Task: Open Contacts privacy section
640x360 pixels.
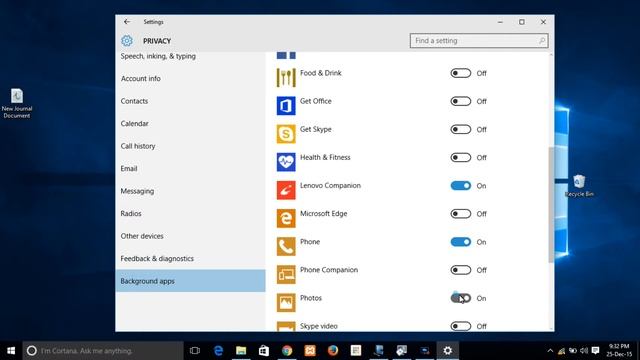Action: click(x=134, y=101)
